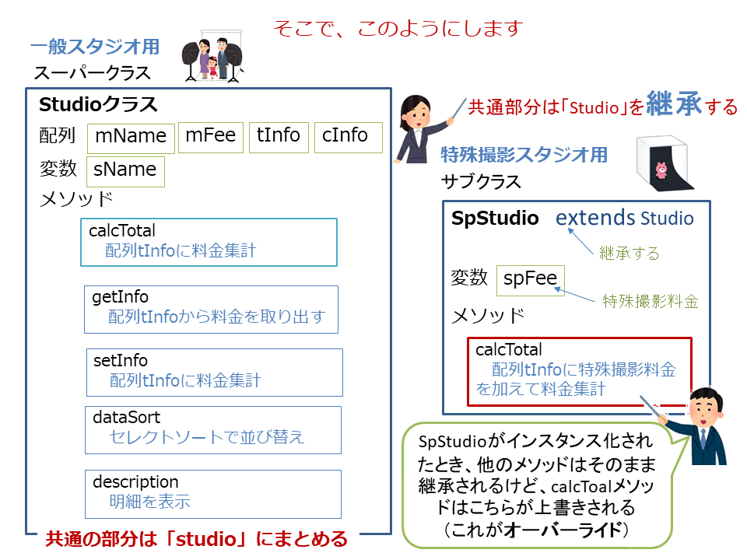This screenshot has width=747, height=560.
Task: Click the 'そこで、このようにします' title
Action: click(x=398, y=28)
